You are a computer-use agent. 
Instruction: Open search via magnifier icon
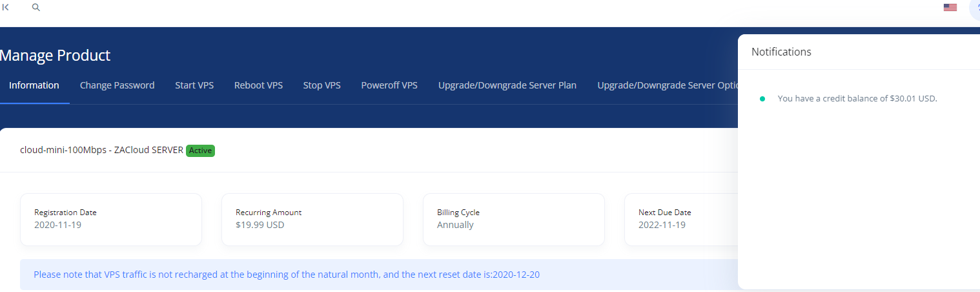coord(36,7)
